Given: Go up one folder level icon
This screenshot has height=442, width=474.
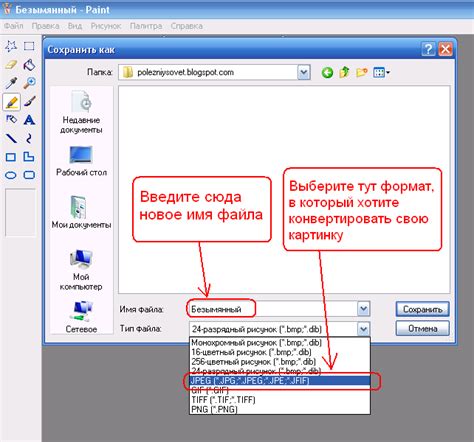Looking at the screenshot, I should (344, 72).
